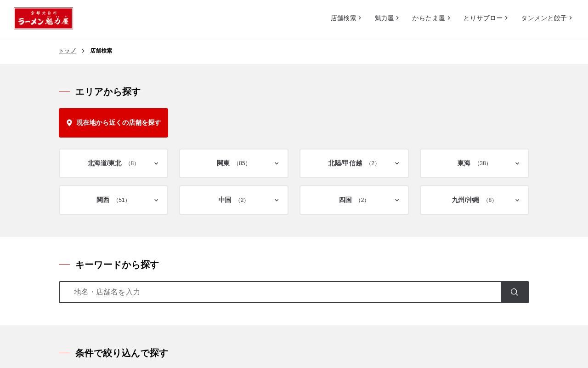Click 現在地から近くの店舗を探す button

point(113,123)
